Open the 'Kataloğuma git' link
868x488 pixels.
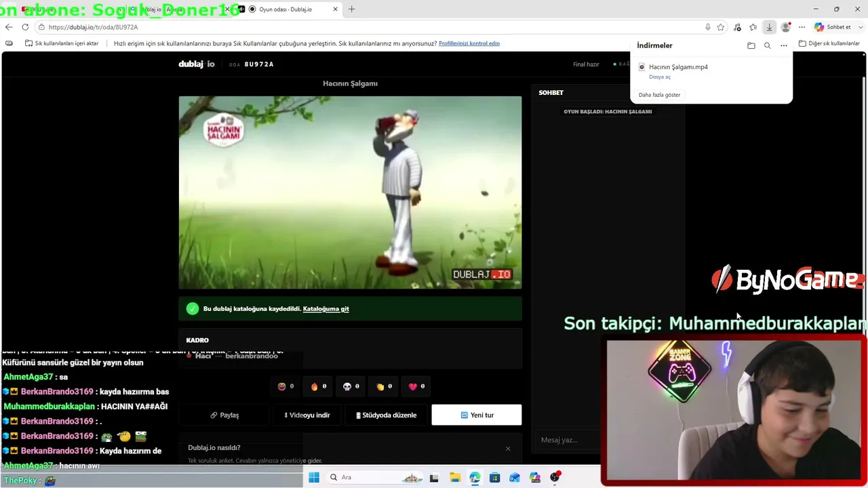coord(326,309)
